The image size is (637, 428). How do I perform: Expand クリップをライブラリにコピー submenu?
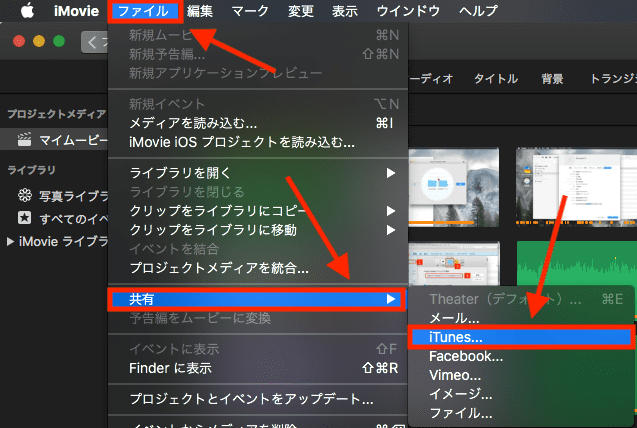pyautogui.click(x=258, y=211)
